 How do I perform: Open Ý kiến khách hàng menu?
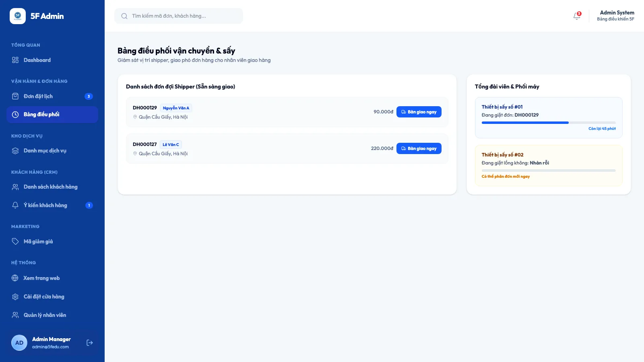coord(52,205)
